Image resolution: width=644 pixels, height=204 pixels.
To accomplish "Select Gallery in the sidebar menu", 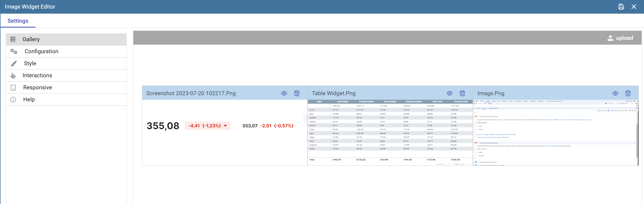I will point(66,39).
